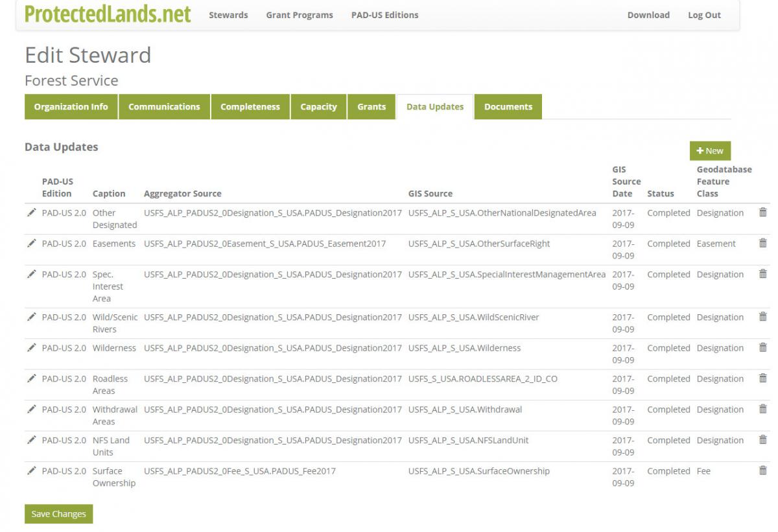Select the PAD-US Edition column header
778x532 pixels.
pos(58,187)
